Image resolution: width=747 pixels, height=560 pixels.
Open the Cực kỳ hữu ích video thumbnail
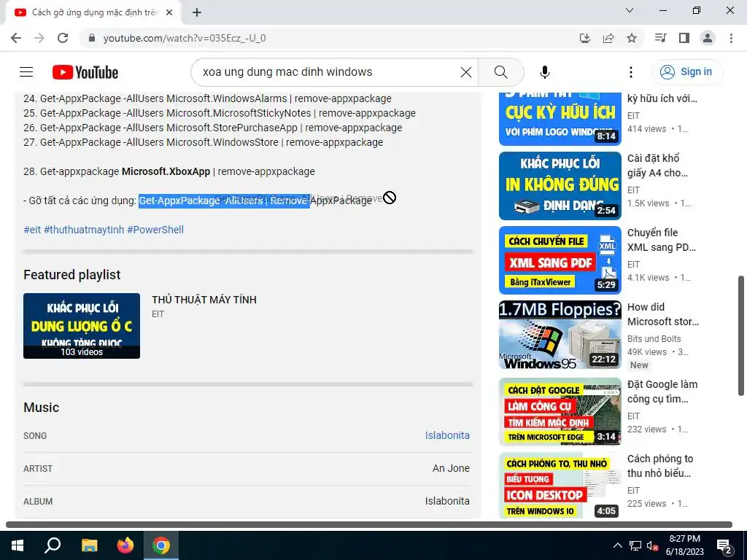click(x=560, y=119)
